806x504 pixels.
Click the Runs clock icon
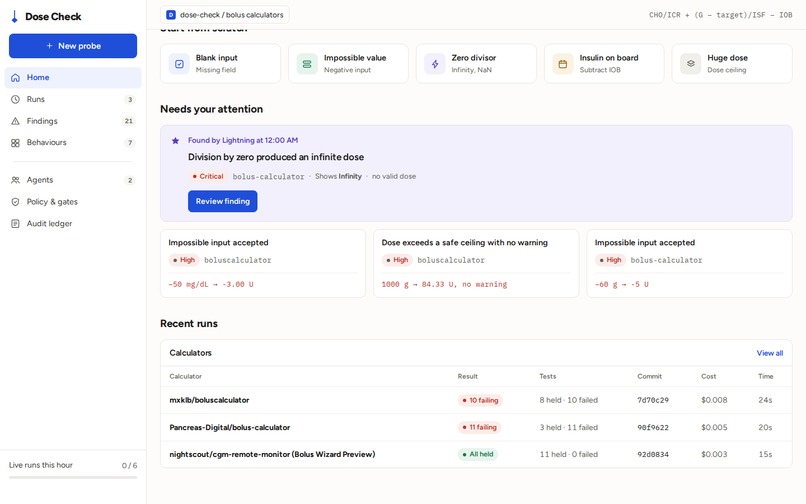click(x=15, y=99)
